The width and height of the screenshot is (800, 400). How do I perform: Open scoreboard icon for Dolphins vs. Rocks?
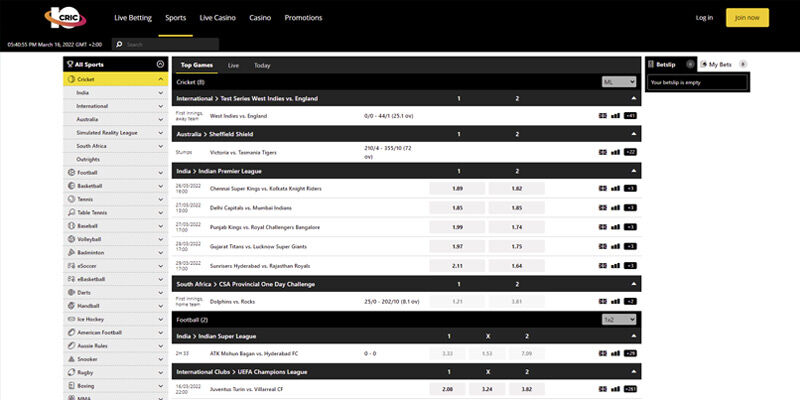tap(603, 302)
